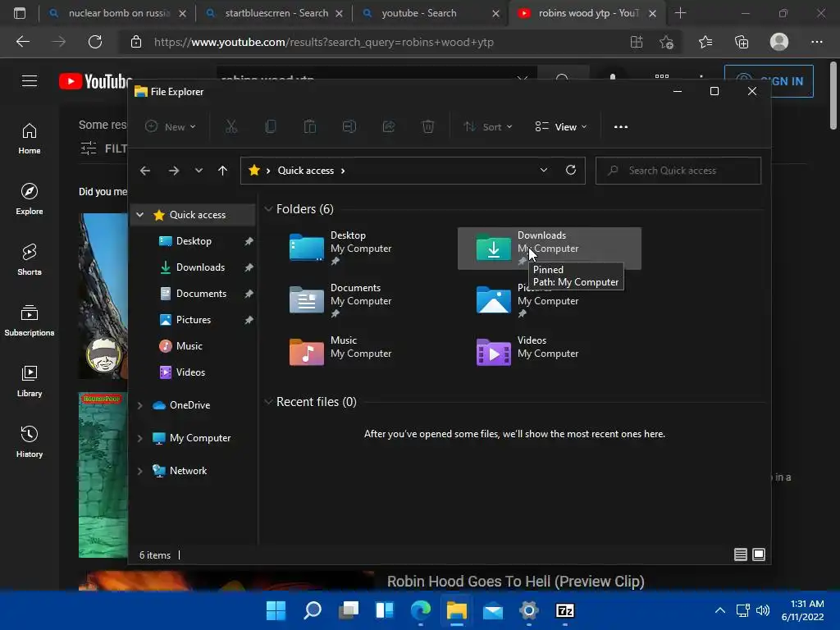Expand the Network tree node
Image resolution: width=840 pixels, height=630 pixels.
[x=140, y=471]
